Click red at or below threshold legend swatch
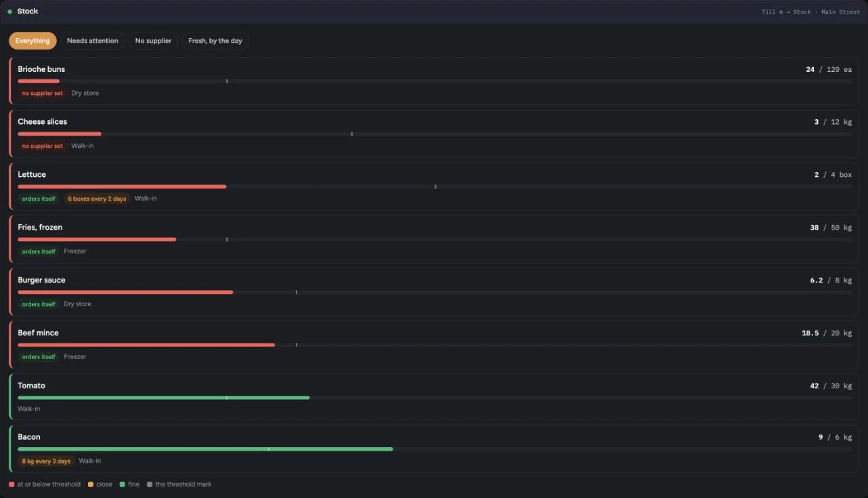 click(12, 484)
